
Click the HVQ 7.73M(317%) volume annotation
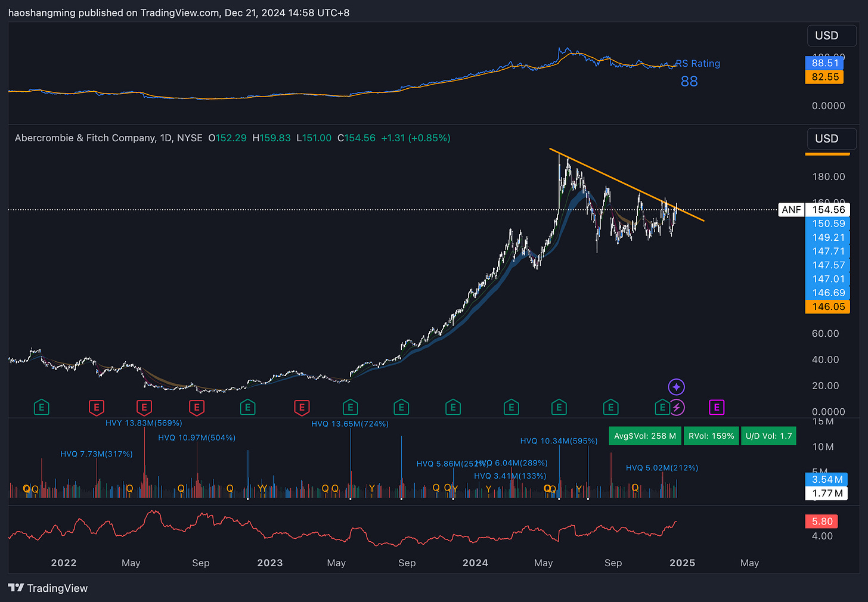(97, 454)
